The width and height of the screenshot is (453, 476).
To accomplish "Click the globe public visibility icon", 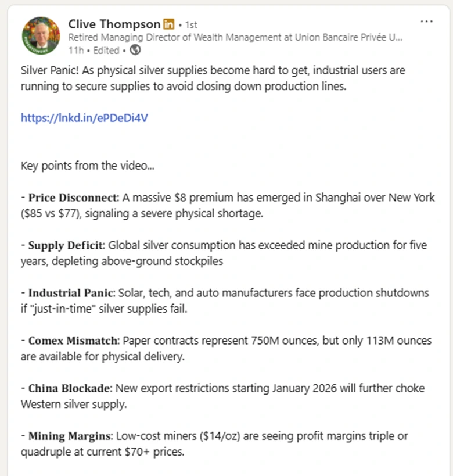I will coord(135,50).
